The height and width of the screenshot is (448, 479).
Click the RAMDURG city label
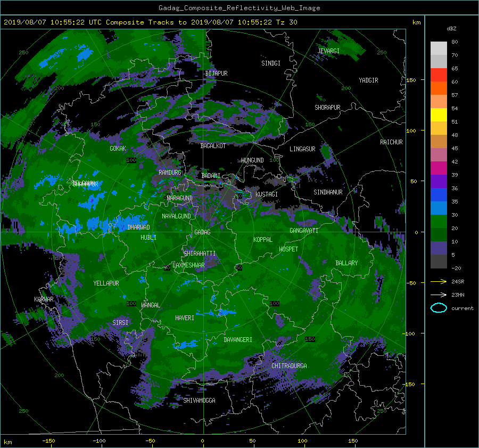click(x=170, y=173)
